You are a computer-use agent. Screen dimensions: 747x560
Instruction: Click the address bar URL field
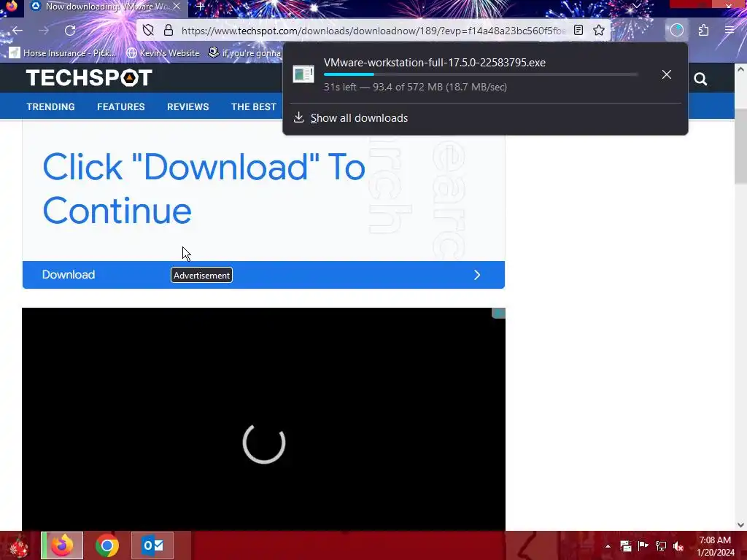click(x=373, y=31)
